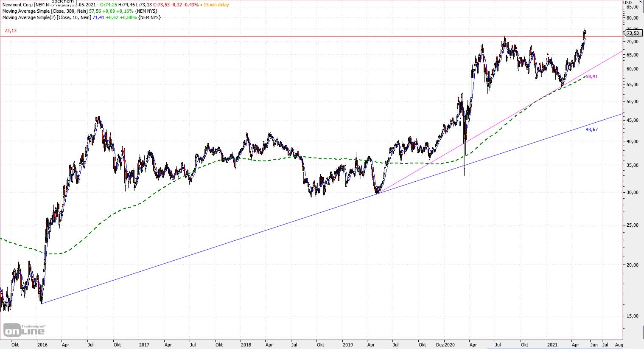The image size is (644, 349).
Task: Click the 15,00 price axis label
Action: [633, 316]
